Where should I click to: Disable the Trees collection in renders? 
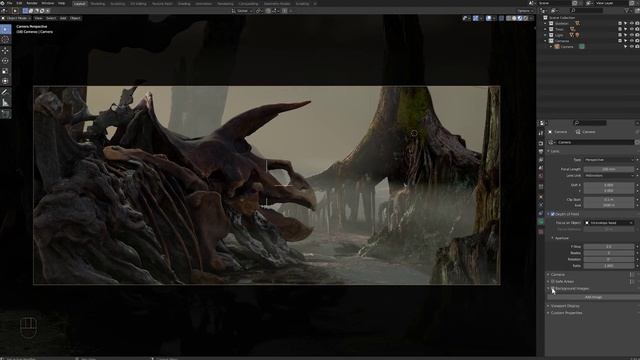(637, 29)
